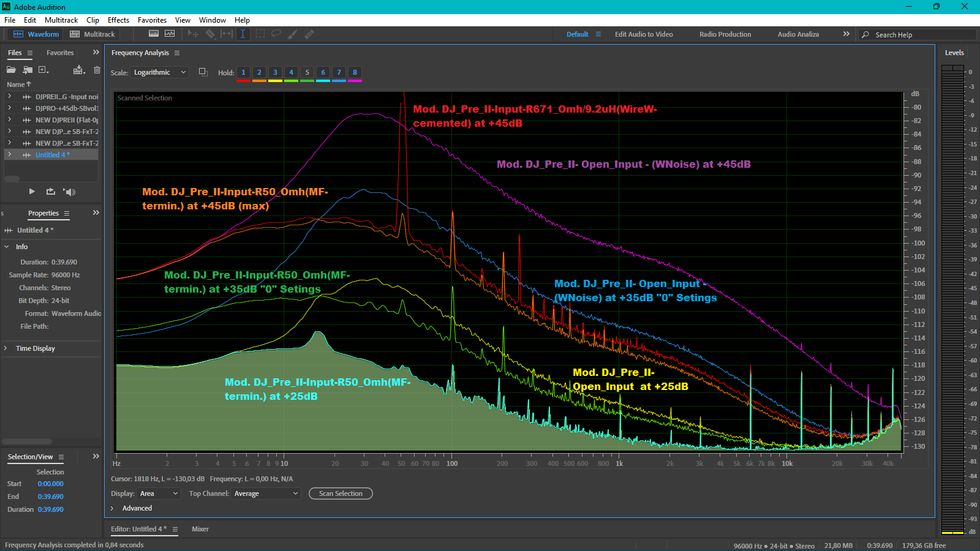Viewport: 980px width, 551px height.
Task: Select the Marquee Selection tool
Action: (260, 34)
